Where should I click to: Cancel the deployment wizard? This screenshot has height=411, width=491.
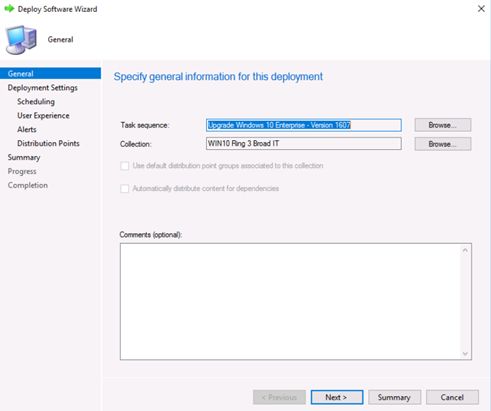tap(452, 397)
